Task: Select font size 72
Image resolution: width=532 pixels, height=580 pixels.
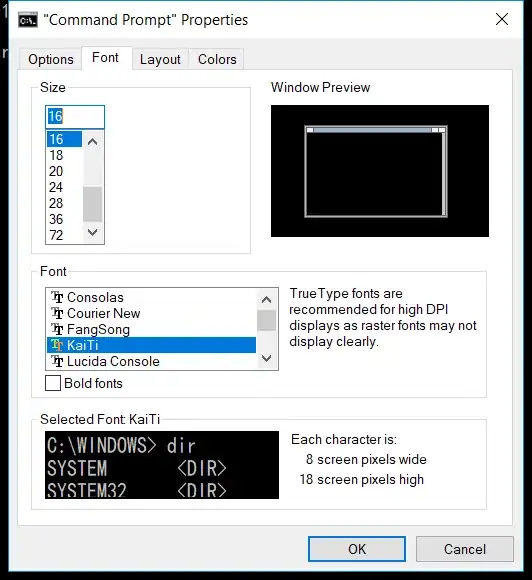Action: 64,235
